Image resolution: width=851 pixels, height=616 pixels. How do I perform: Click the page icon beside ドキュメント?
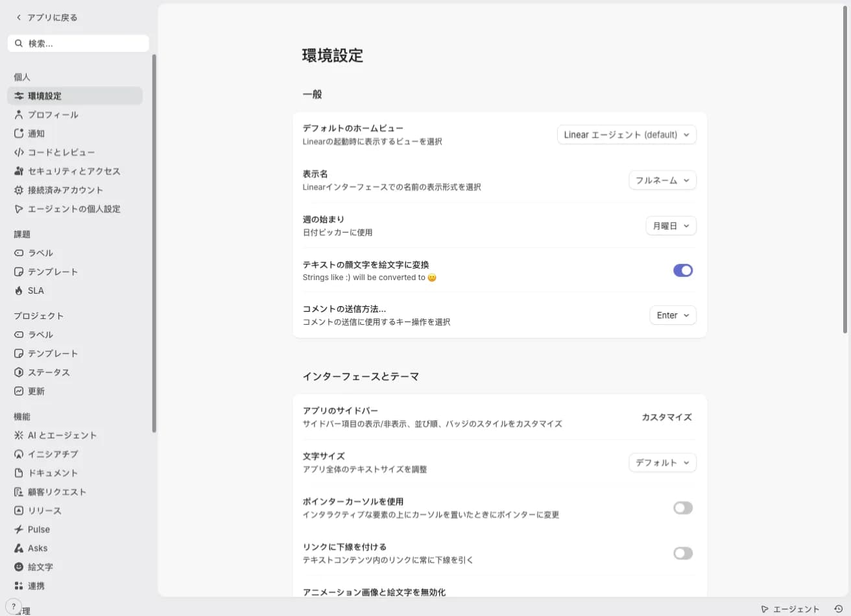19,473
